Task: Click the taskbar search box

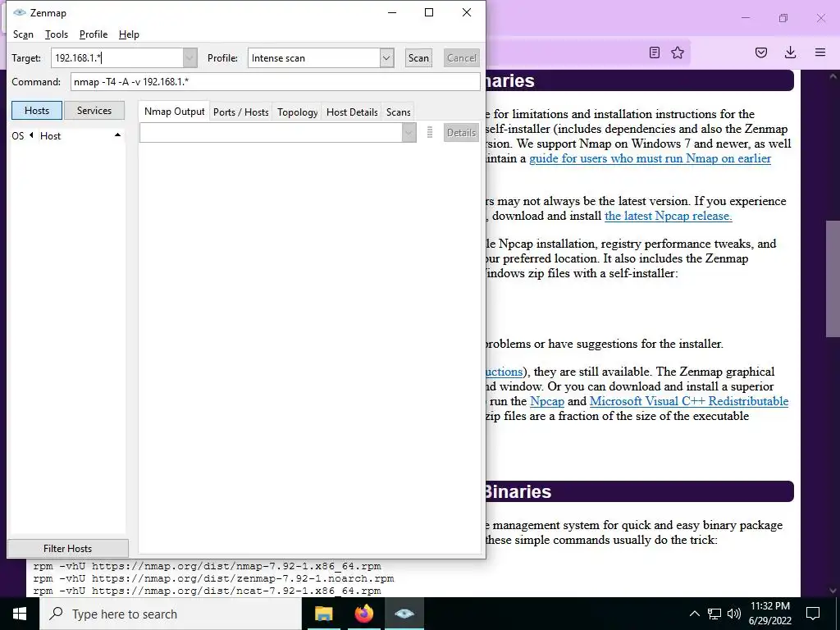Action: pyautogui.click(x=171, y=614)
